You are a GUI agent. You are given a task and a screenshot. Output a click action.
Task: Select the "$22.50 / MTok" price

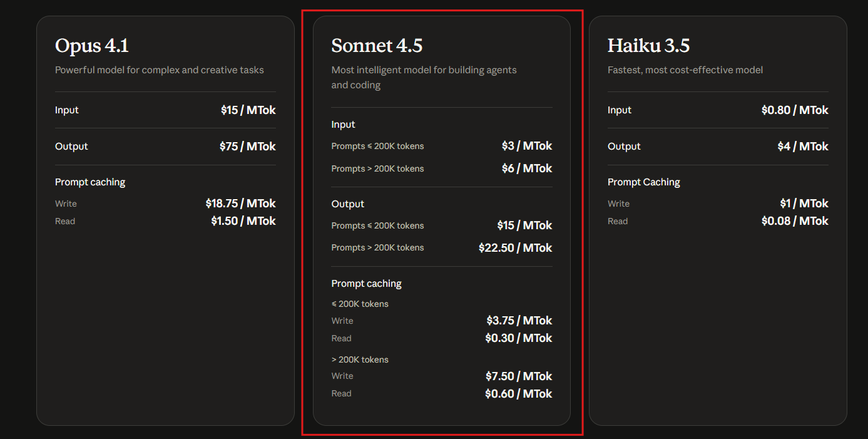pos(516,248)
